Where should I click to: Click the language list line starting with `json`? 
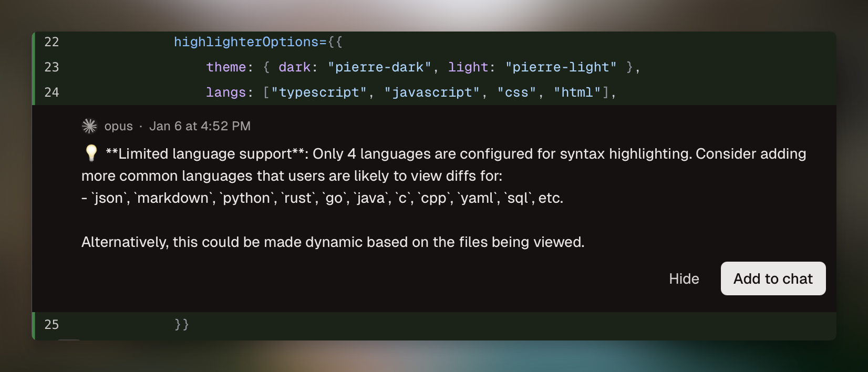(322, 198)
